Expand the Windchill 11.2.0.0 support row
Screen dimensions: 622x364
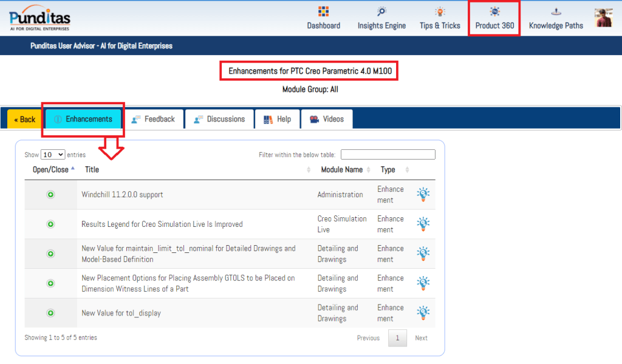[x=50, y=195]
